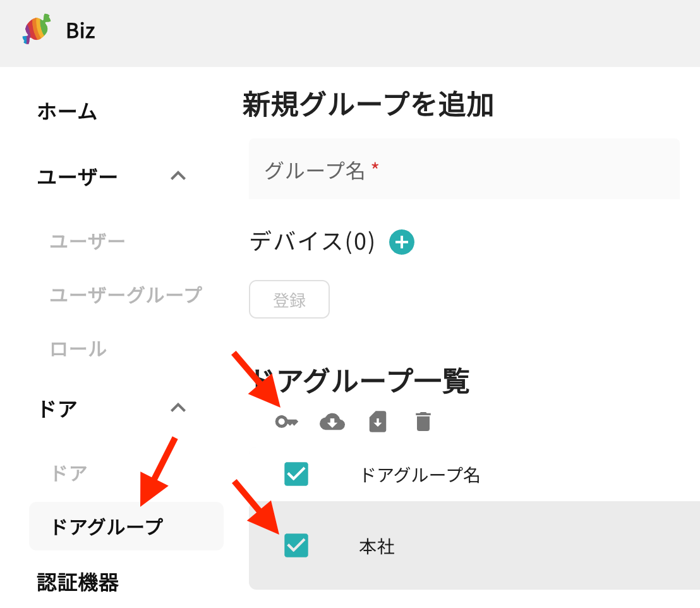
Task: Open the 認証機器 menu item
Action: [x=78, y=583]
